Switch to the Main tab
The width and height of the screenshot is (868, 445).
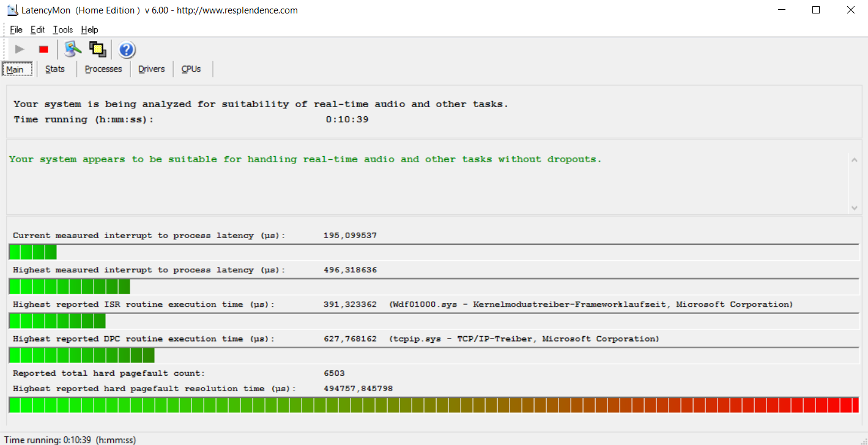click(x=15, y=69)
